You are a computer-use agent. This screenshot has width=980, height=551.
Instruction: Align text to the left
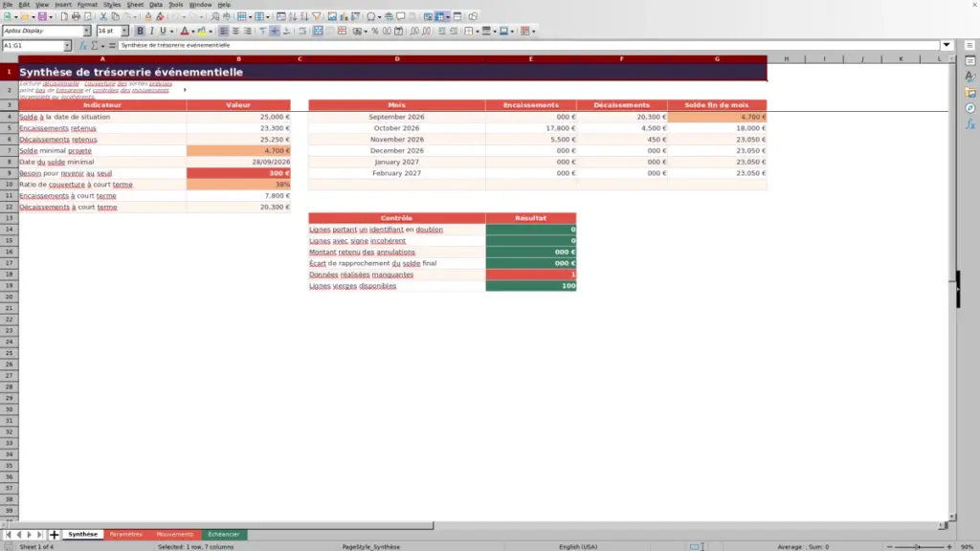[x=224, y=31]
